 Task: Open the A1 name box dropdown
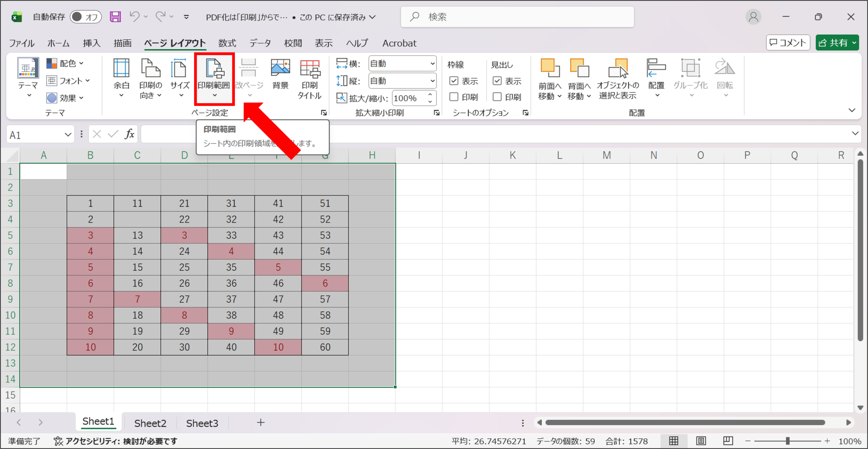click(68, 135)
